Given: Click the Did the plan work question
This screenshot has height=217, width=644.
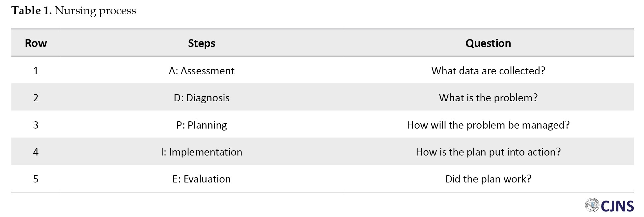Looking at the screenshot, I should coord(488,179).
